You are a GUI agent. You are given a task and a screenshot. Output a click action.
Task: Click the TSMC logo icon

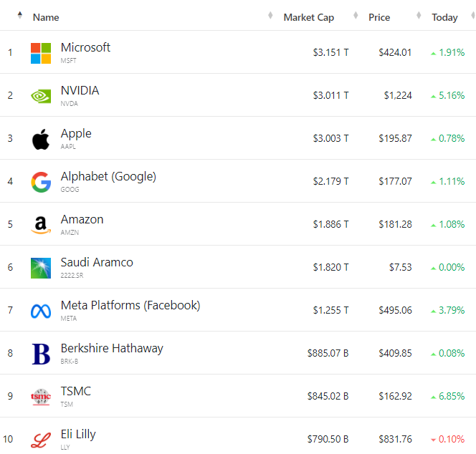click(41, 397)
